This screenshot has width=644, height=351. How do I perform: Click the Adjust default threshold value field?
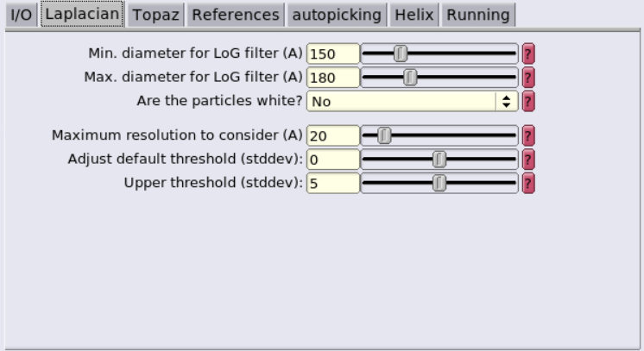[x=333, y=160]
